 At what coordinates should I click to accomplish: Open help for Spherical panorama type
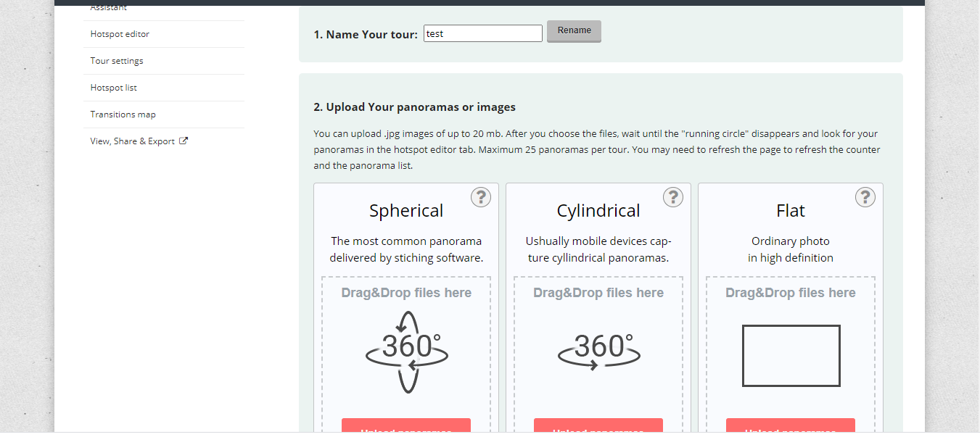coord(480,197)
